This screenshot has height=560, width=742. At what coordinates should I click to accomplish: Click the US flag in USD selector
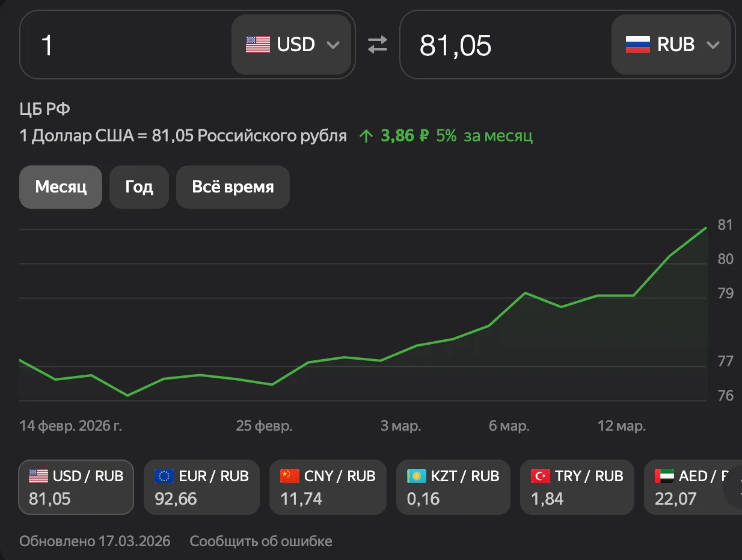tap(258, 45)
